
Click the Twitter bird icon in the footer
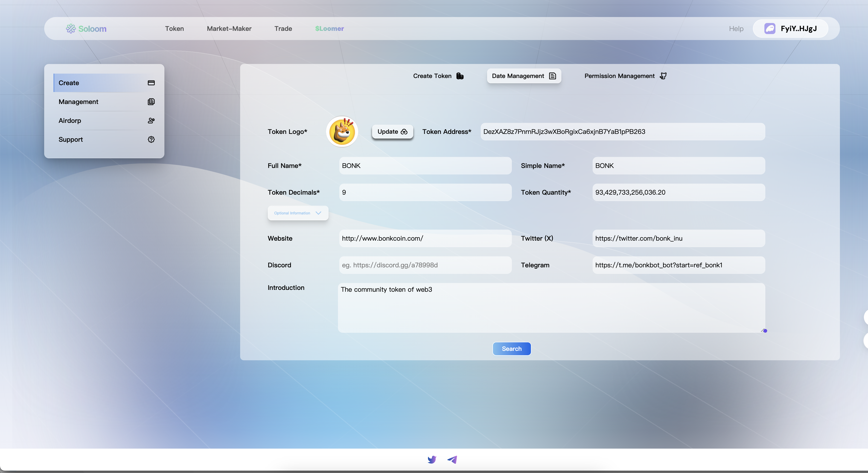(x=432, y=459)
